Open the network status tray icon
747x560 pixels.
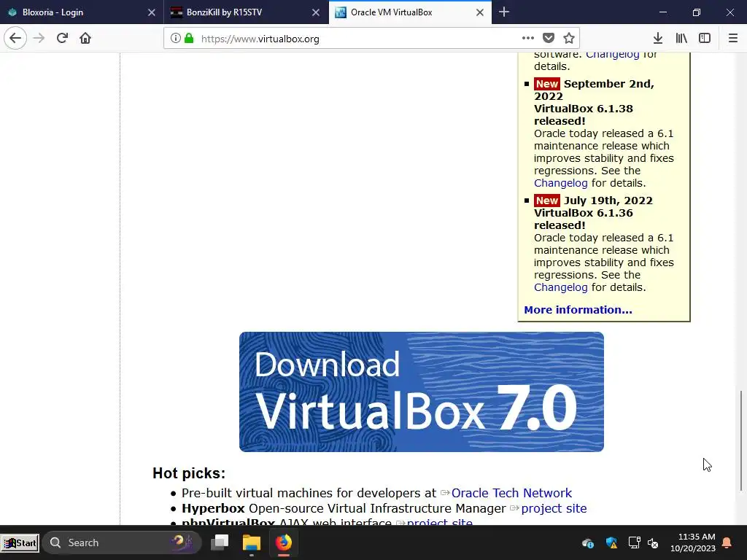(634, 542)
